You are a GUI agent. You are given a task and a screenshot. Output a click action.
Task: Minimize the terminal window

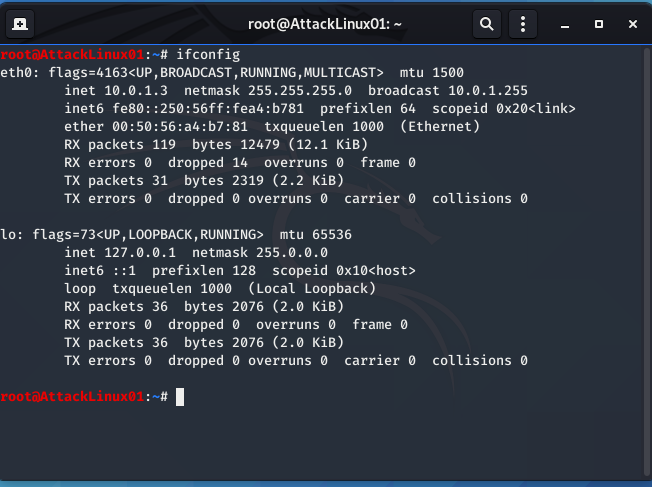point(565,25)
